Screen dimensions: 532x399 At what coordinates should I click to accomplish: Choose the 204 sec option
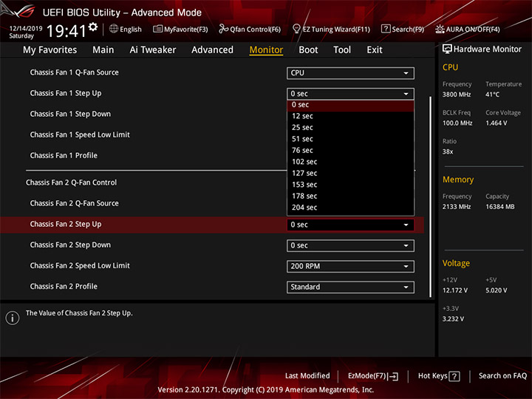point(350,208)
